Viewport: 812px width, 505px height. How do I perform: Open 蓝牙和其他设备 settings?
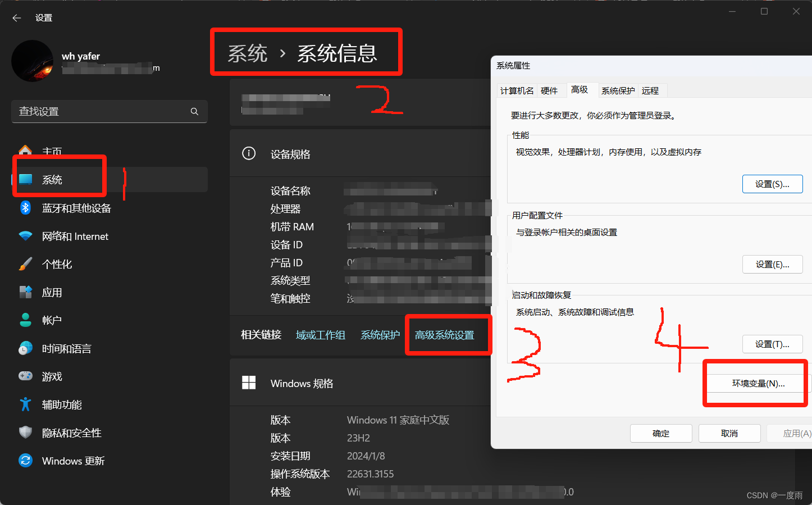[76, 208]
